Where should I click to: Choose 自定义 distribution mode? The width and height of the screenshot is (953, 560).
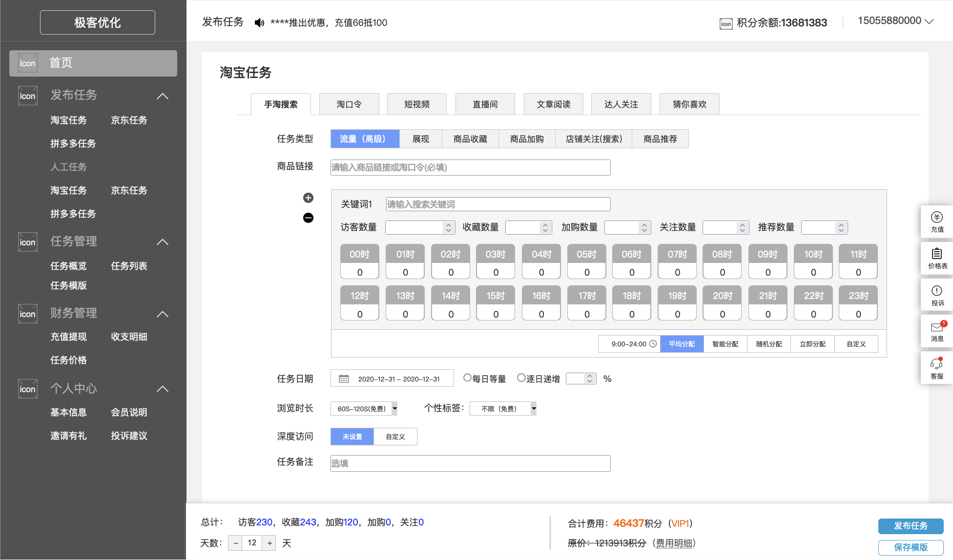click(856, 344)
